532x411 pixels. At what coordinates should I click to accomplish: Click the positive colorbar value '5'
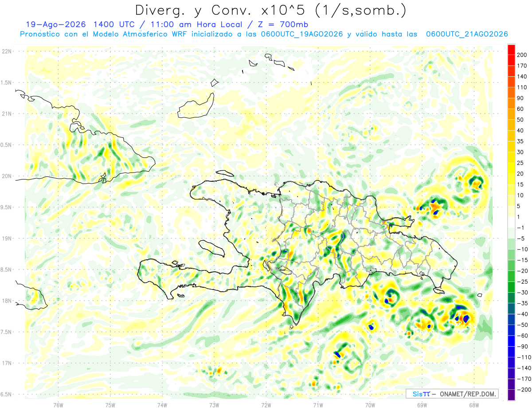519,206
